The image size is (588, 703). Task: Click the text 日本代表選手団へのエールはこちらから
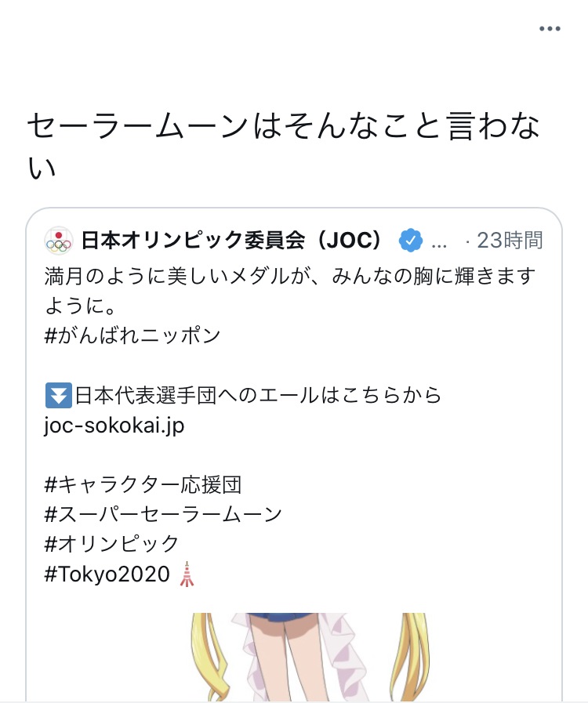[257, 396]
